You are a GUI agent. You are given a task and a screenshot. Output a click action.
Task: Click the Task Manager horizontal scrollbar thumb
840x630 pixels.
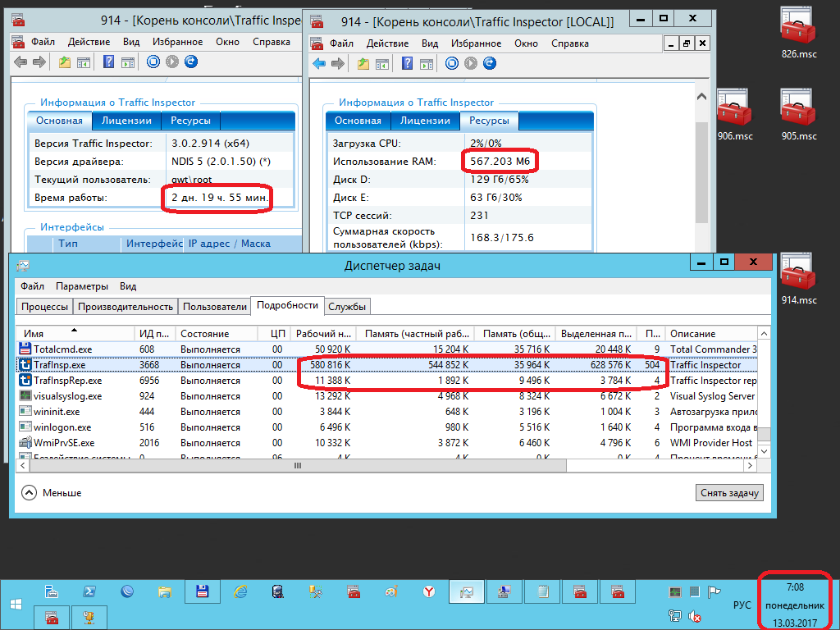click(298, 466)
